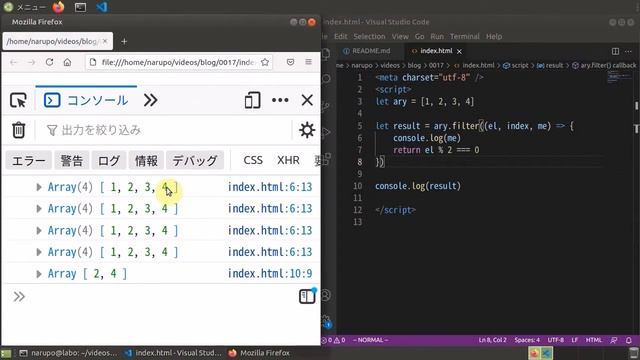The height and width of the screenshot is (360, 640).
Task: Open VS Code Help menu
Action: coord(494,36)
